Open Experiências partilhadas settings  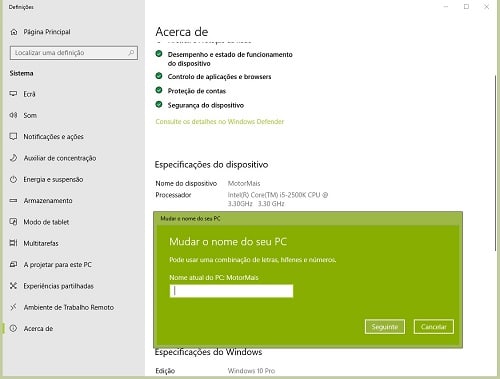(x=58, y=286)
